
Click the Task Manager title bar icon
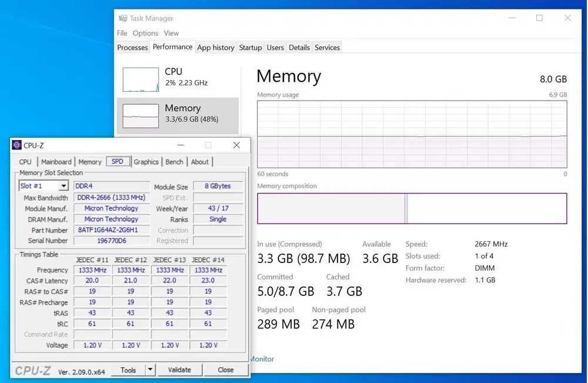click(123, 18)
